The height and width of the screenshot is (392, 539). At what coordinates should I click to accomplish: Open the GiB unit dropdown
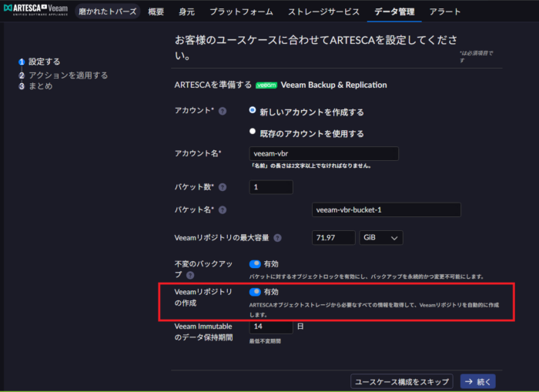381,238
